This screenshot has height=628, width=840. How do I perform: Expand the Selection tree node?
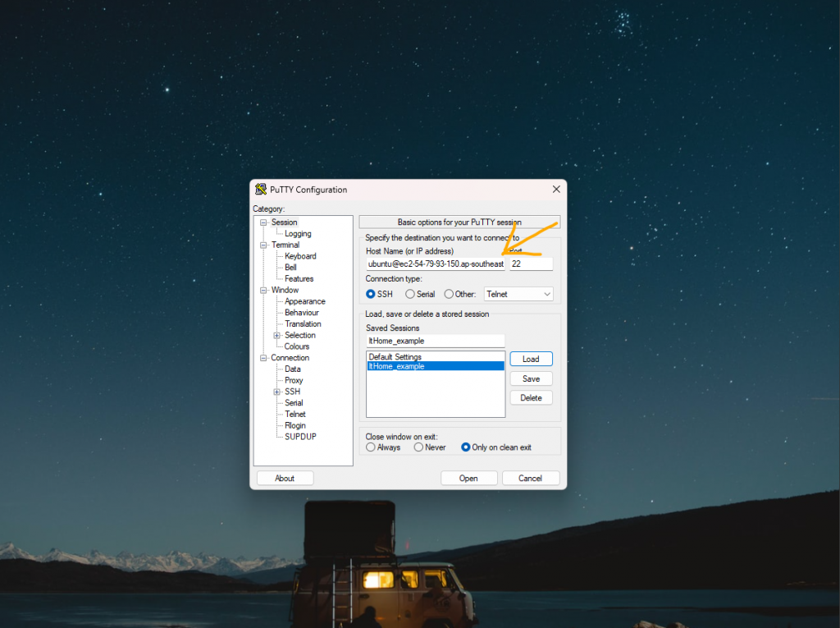[277, 336]
